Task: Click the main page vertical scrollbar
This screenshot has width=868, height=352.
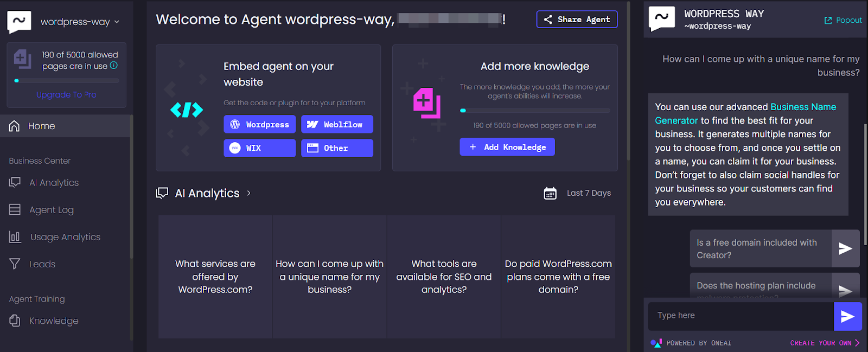Action: 629,81
